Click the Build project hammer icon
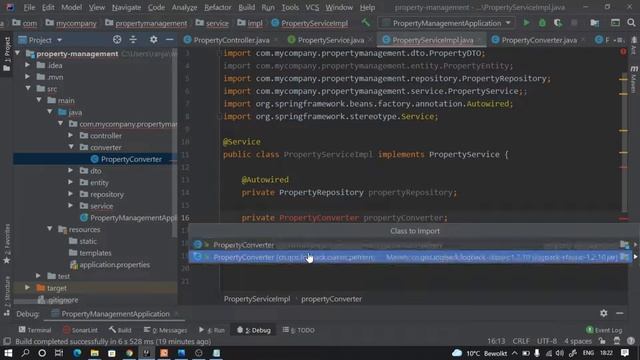Screen dimensions: 640x360 point(366,23)
